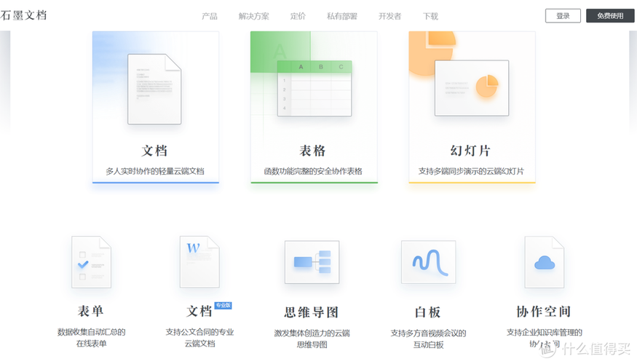
Task: Open the 产品 menu
Action: pos(210,16)
